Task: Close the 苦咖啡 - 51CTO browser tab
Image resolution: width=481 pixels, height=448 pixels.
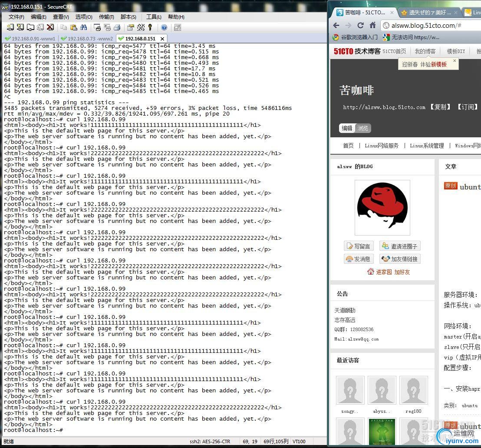Action: tap(392, 13)
